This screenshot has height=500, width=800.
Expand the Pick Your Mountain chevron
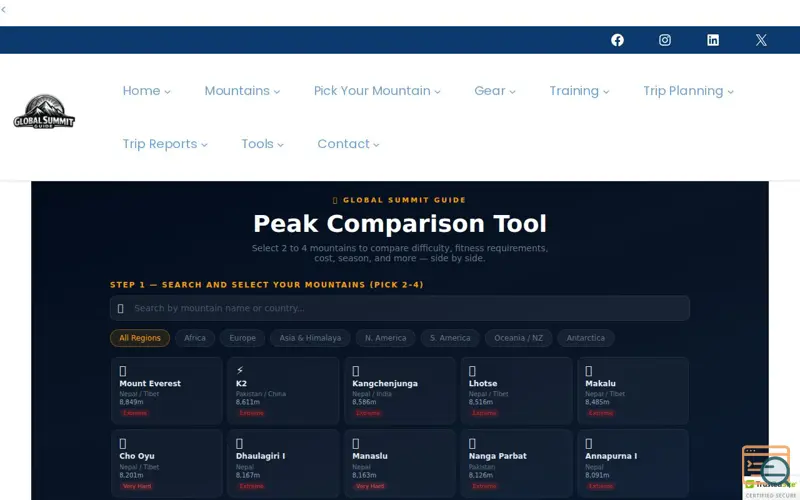point(437,92)
